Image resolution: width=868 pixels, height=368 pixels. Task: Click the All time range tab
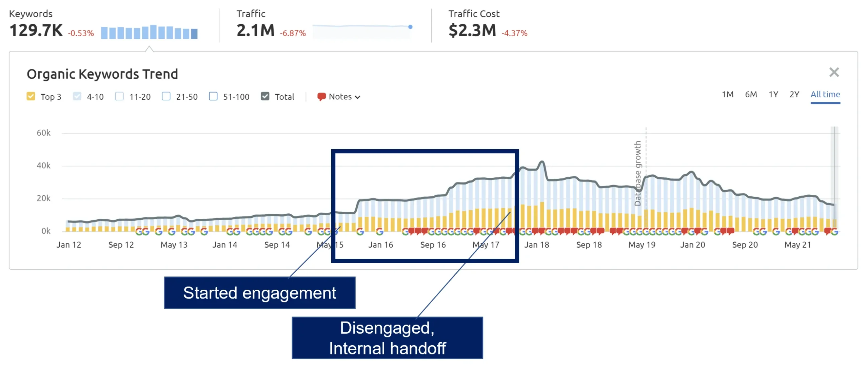[825, 94]
